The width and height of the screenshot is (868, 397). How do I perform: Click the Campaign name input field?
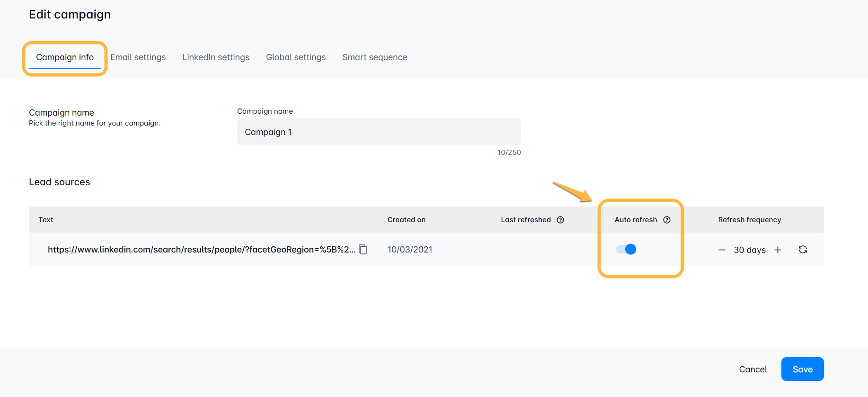[x=379, y=132]
